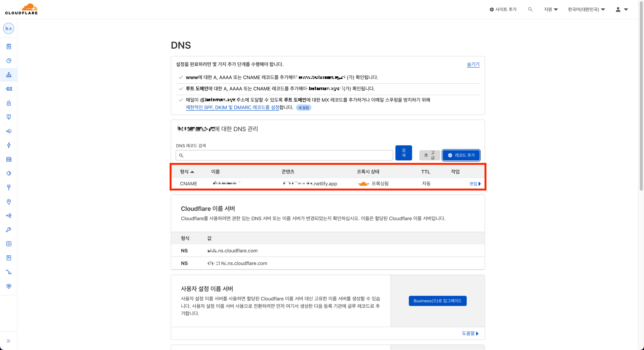Click the header search magnifier icon
Viewport: 644px width, 350px height.
point(530,9)
